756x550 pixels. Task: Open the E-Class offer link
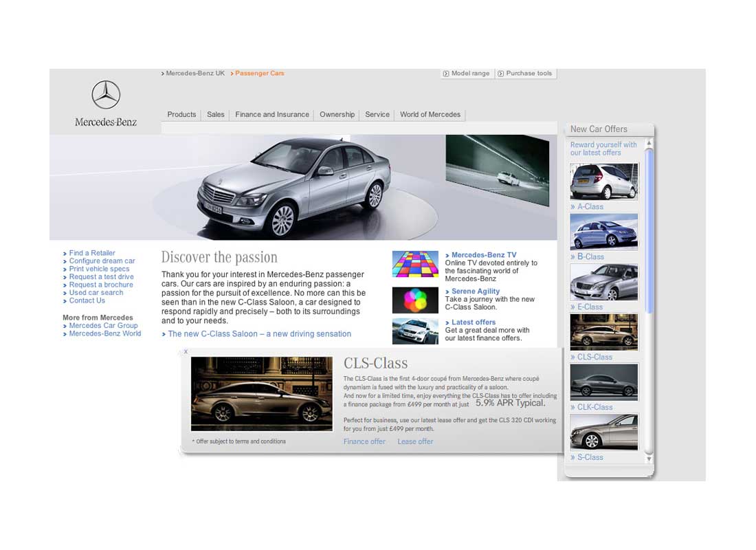[590, 307]
